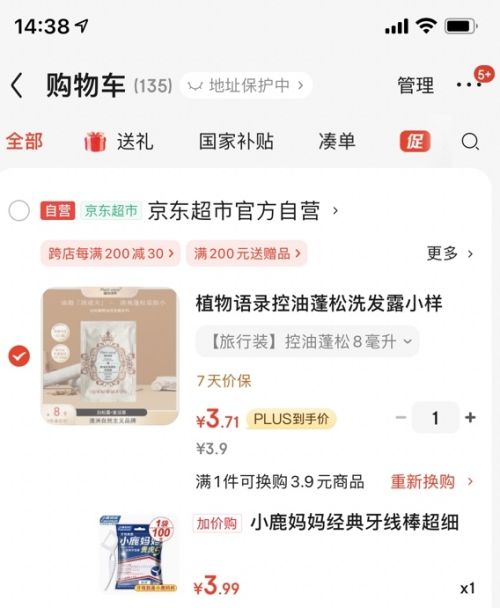Decrease quantity with the minus icon
The height and width of the screenshot is (608, 500).
click(401, 418)
